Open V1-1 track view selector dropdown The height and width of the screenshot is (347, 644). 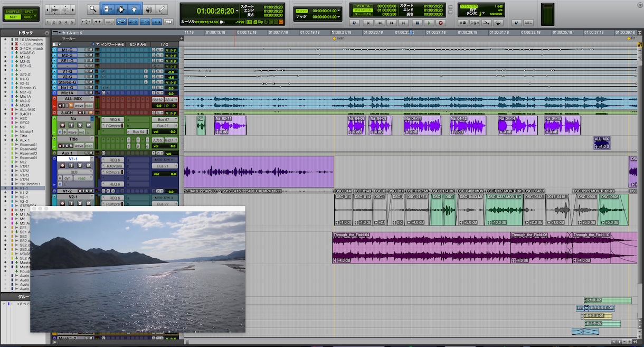[75, 172]
